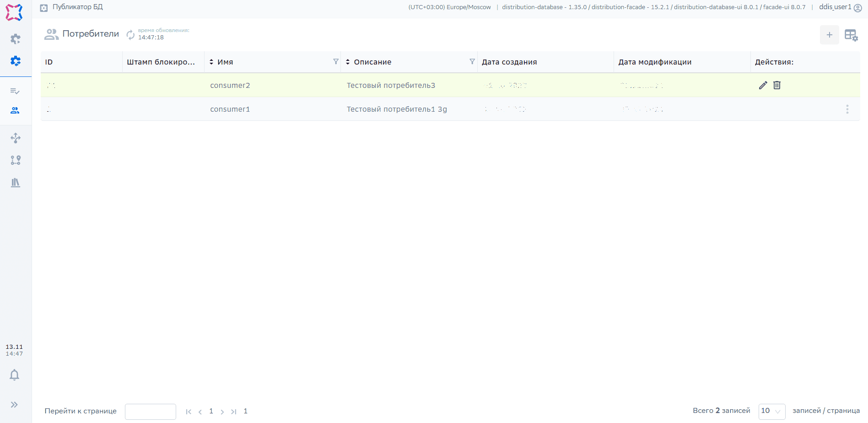Select the consumers section in sidebar
The height and width of the screenshot is (423, 868).
click(x=15, y=111)
